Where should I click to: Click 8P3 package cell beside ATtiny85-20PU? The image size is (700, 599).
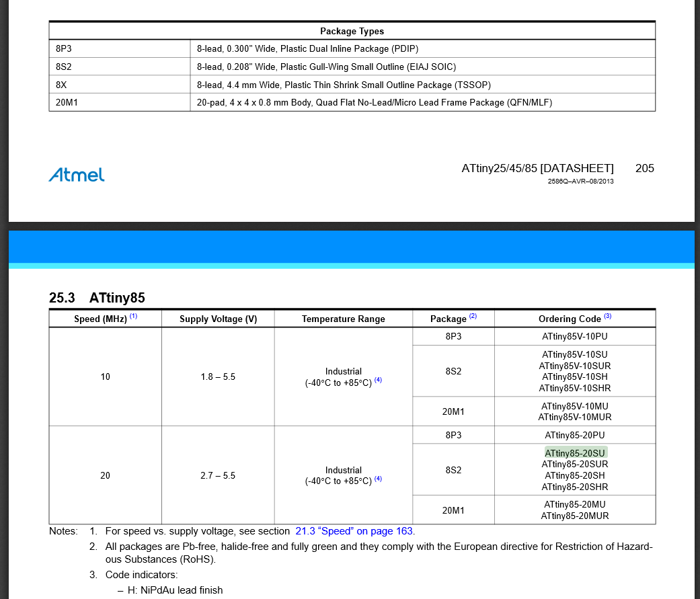pyautogui.click(x=454, y=435)
